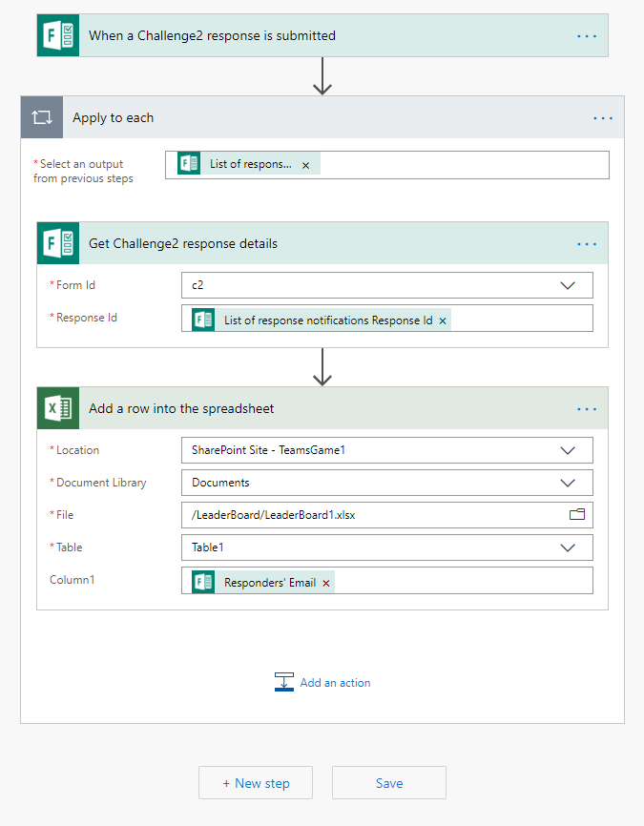The height and width of the screenshot is (826, 644).
Task: Click the Forms icon on Responders' Email token
Action: (x=203, y=582)
